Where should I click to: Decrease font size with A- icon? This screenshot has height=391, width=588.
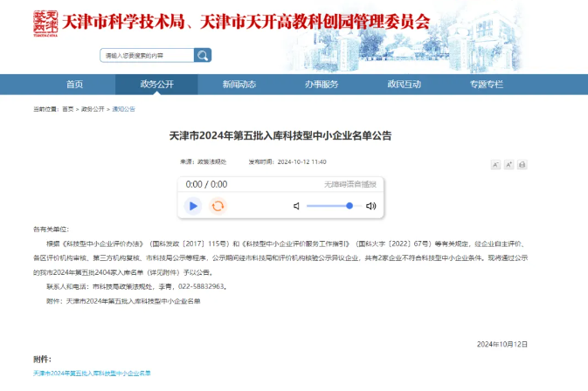tap(495, 164)
